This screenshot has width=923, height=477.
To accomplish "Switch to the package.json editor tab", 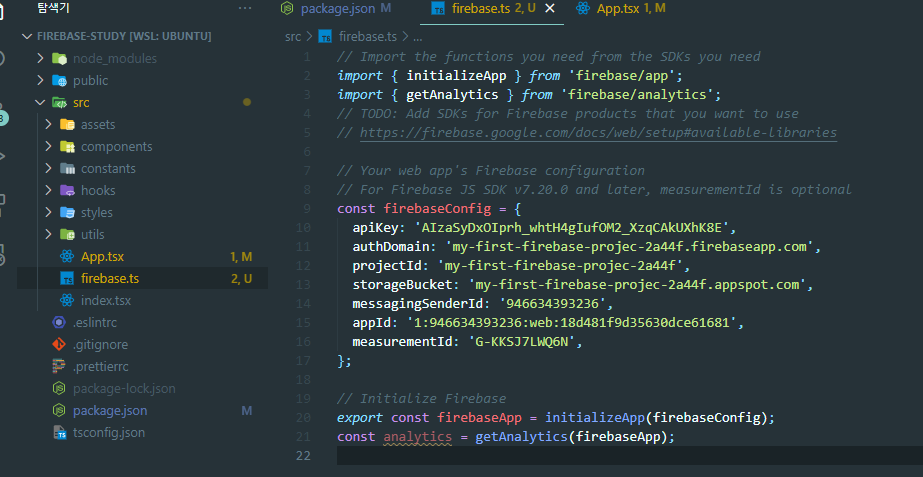I will [336, 8].
